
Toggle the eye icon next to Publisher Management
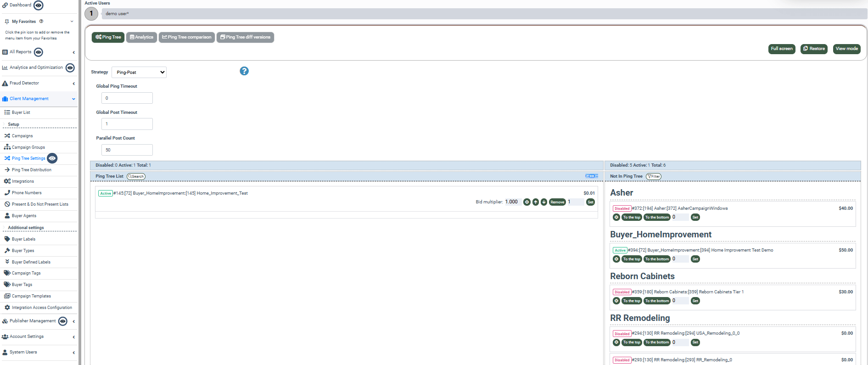(x=63, y=321)
